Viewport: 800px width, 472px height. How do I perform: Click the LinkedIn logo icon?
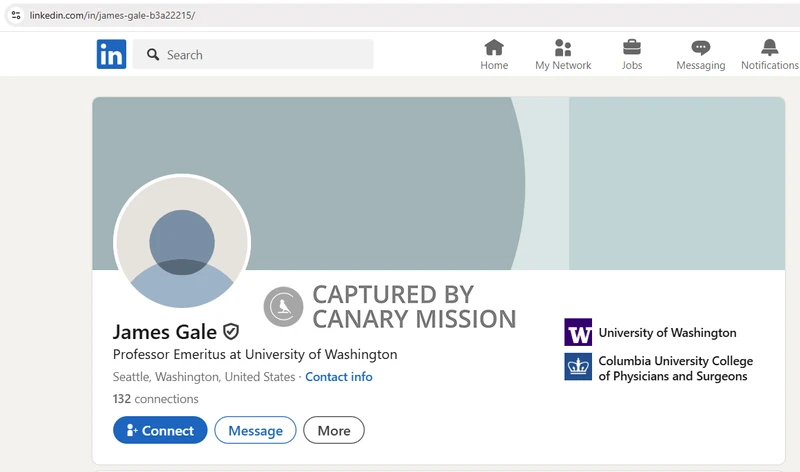[x=111, y=54]
